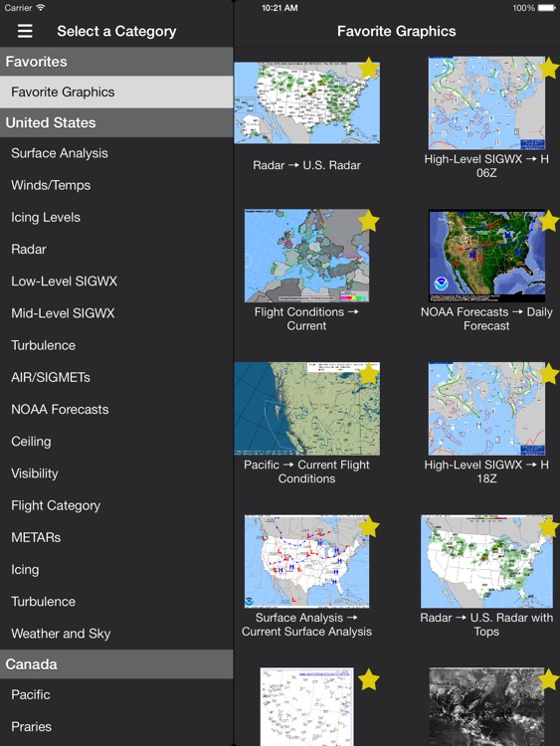
Task: Open Pacific Current Flight Conditions thumbnail
Action: pyautogui.click(x=307, y=409)
